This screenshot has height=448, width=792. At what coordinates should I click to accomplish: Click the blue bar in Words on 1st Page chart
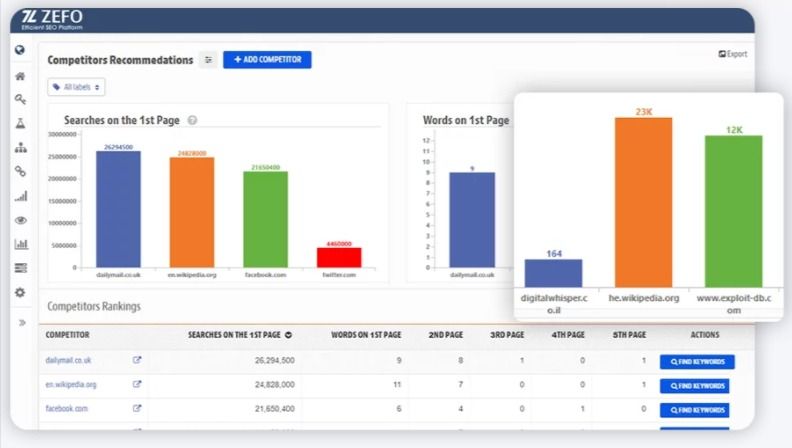[x=472, y=220]
